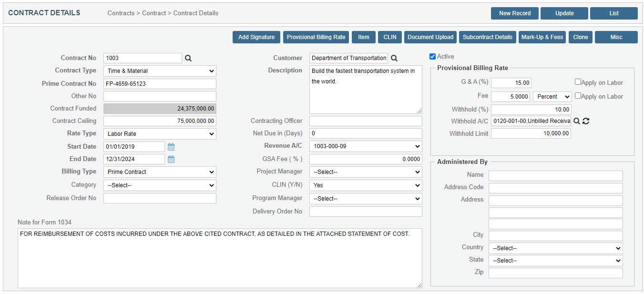
Task: Click the New Record button
Action: (515, 13)
